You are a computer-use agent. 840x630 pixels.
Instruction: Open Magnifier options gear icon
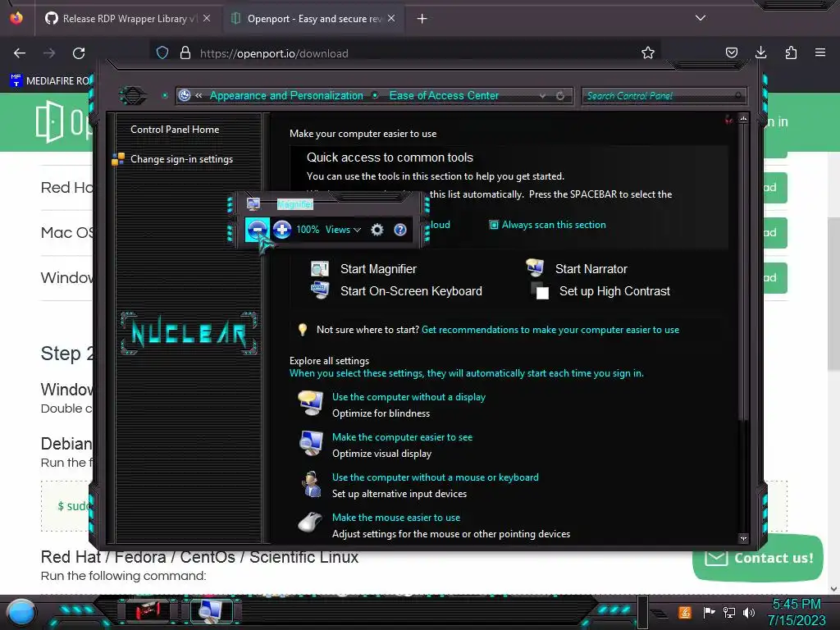[x=377, y=230]
